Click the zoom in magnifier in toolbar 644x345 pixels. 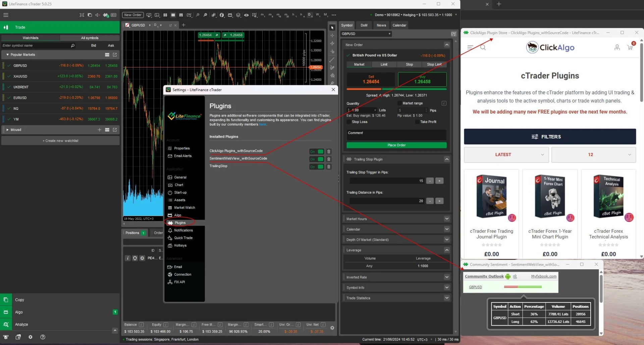[x=205, y=15]
